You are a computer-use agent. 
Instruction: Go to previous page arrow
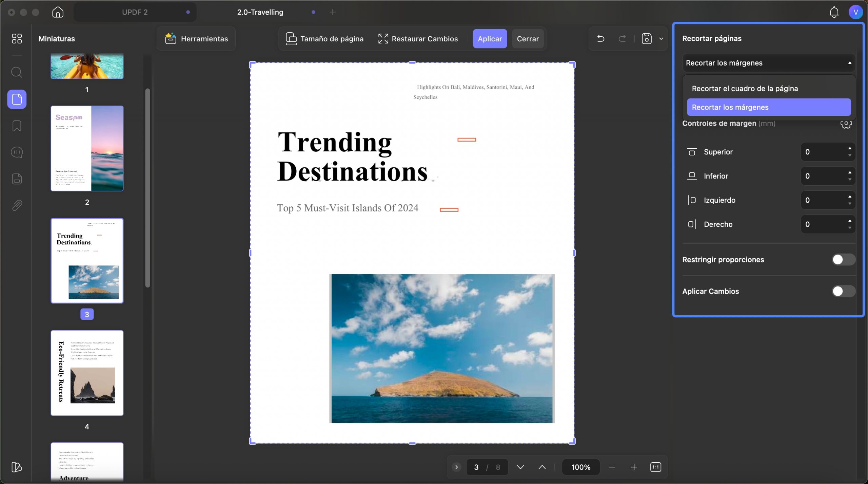(x=542, y=467)
